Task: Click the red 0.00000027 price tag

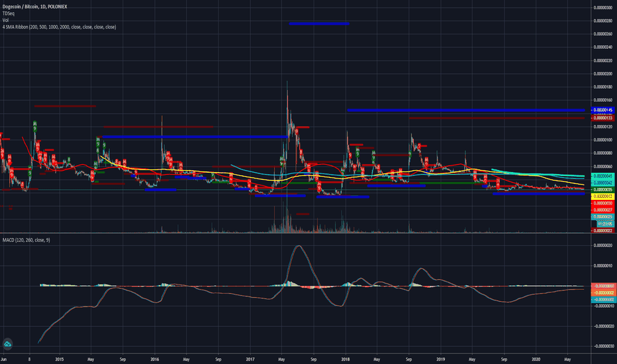Action: click(602, 210)
